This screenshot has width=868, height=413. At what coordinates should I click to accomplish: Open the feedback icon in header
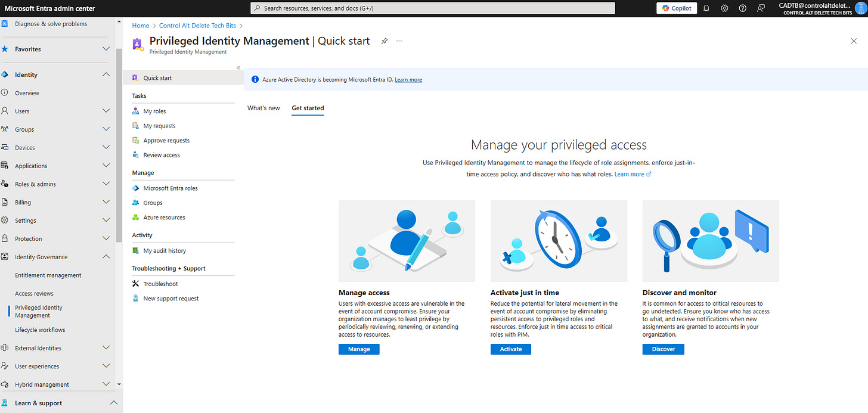761,8
